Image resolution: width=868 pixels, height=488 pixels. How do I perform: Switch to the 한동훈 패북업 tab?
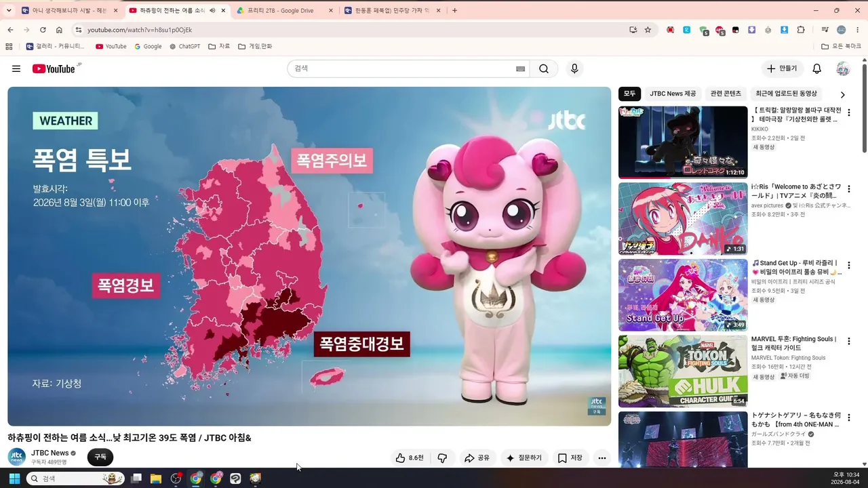coord(393,10)
